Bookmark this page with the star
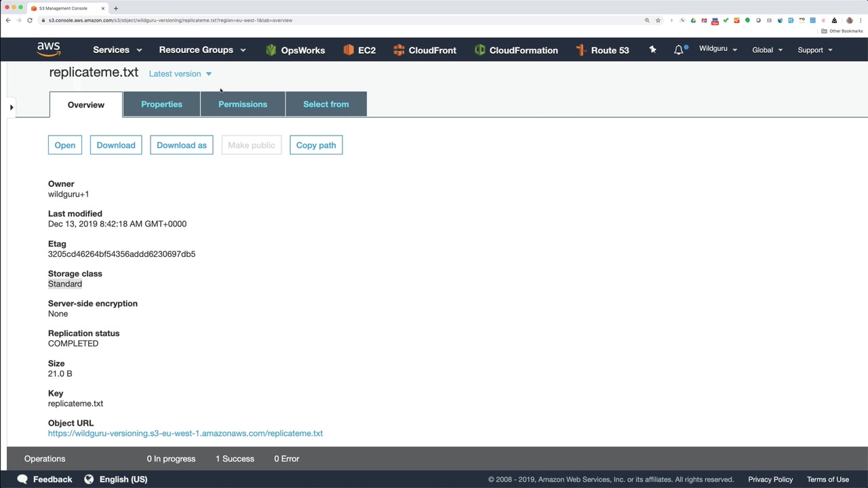This screenshot has width=868, height=488. pyautogui.click(x=658, y=20)
